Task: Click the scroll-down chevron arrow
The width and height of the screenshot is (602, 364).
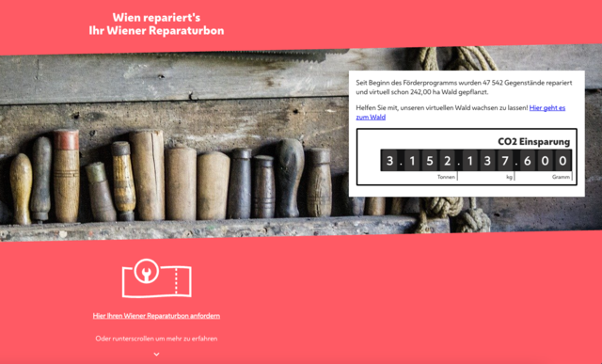Action: (157, 354)
